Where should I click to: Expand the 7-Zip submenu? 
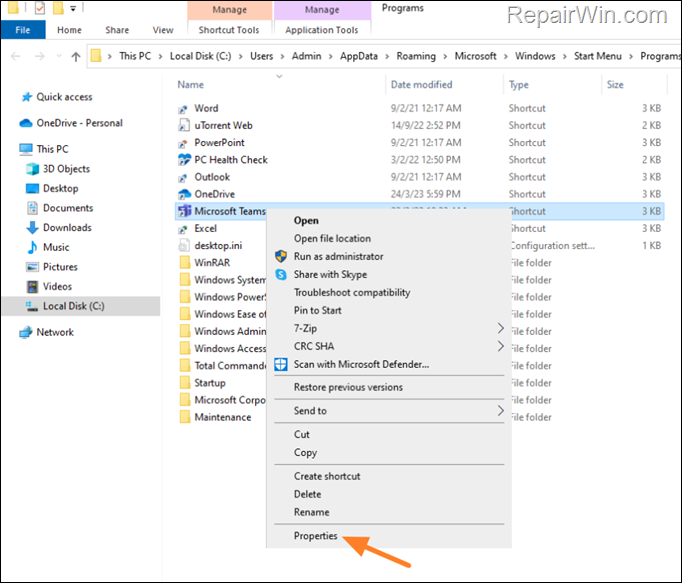(x=501, y=328)
